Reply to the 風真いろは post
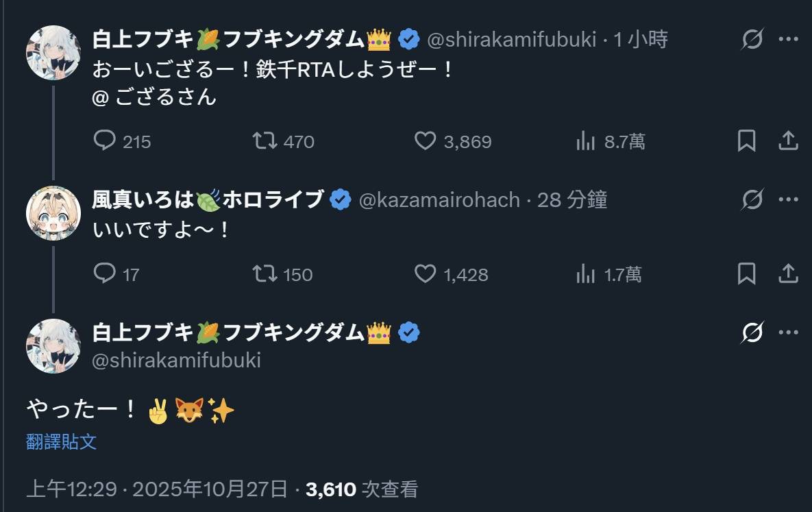The height and width of the screenshot is (512, 812). click(x=105, y=274)
